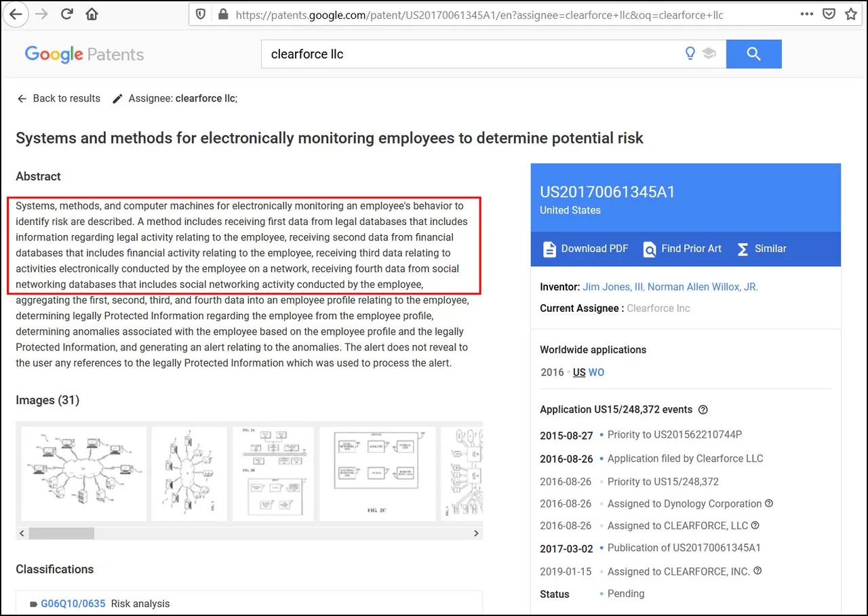Click the tracking protection shield icon
868x616 pixels.
click(201, 14)
